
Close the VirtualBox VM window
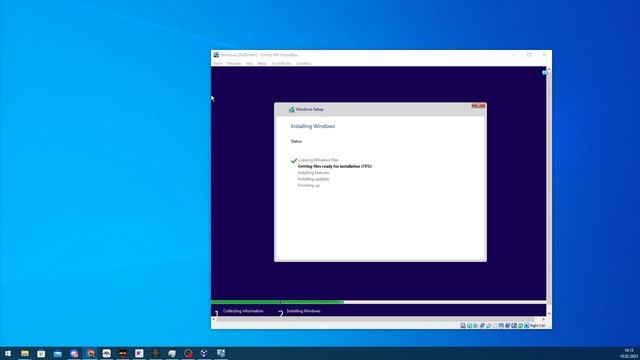coord(544,55)
